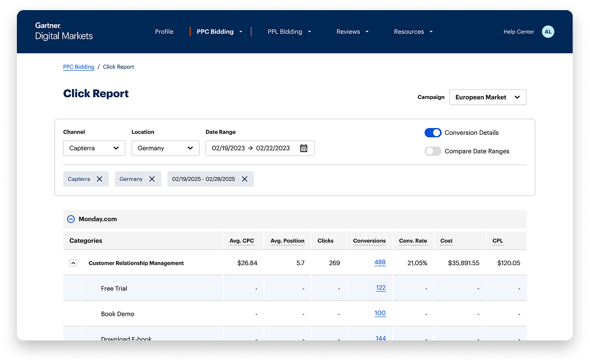Viewport: 590px width, 364px height.
Task: Click the Book Demo row label
Action: (x=118, y=314)
